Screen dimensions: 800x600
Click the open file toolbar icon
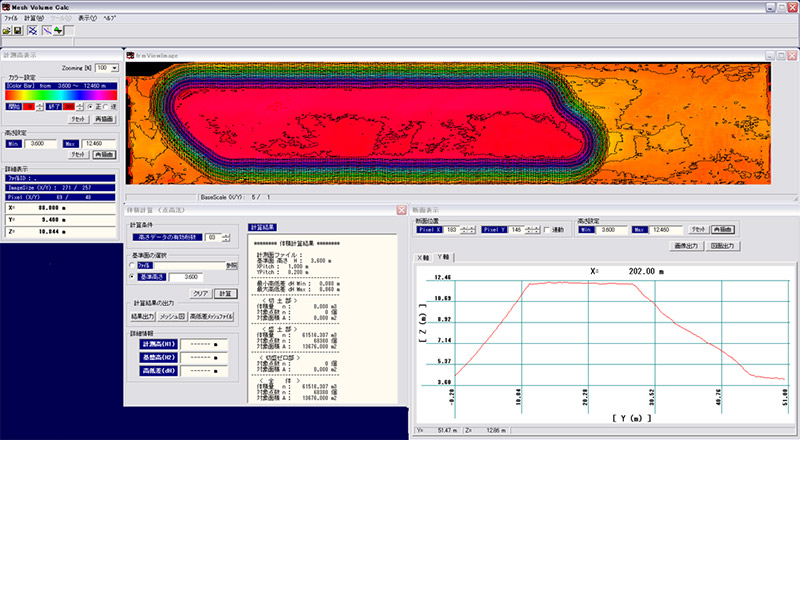tap(7, 31)
